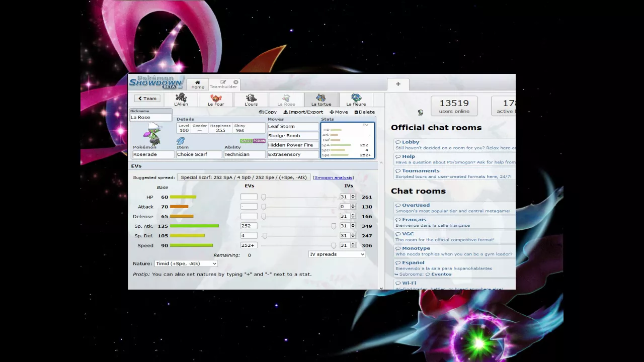Select the L'Alien team member

[181, 100]
